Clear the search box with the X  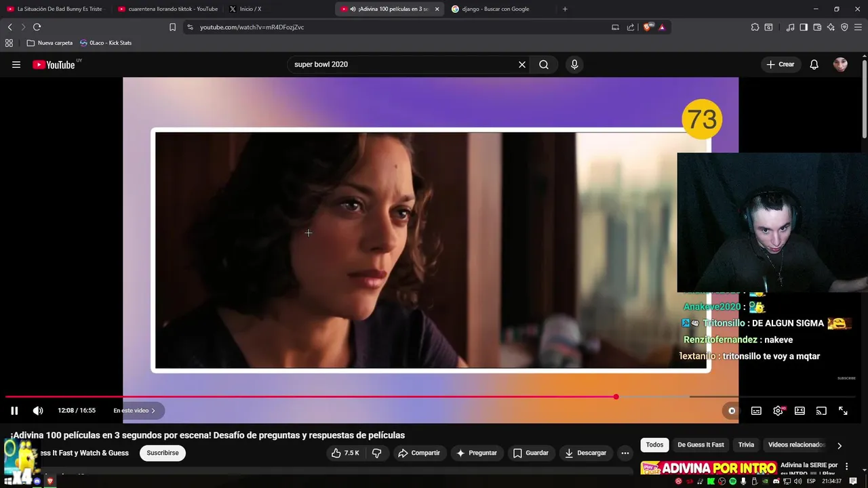522,64
